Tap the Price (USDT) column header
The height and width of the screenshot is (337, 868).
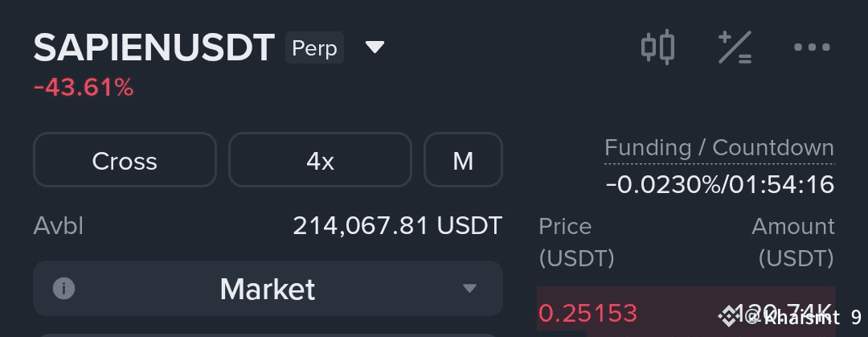576,242
